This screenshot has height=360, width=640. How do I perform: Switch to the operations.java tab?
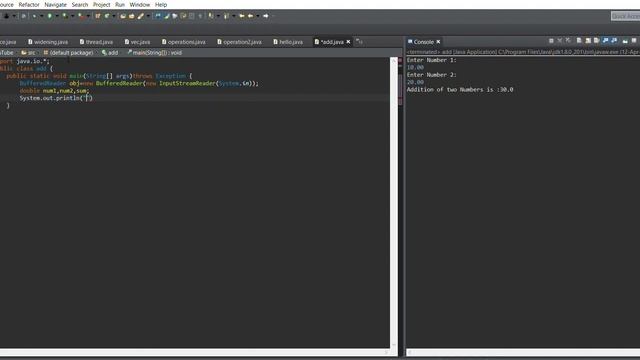(x=184, y=42)
